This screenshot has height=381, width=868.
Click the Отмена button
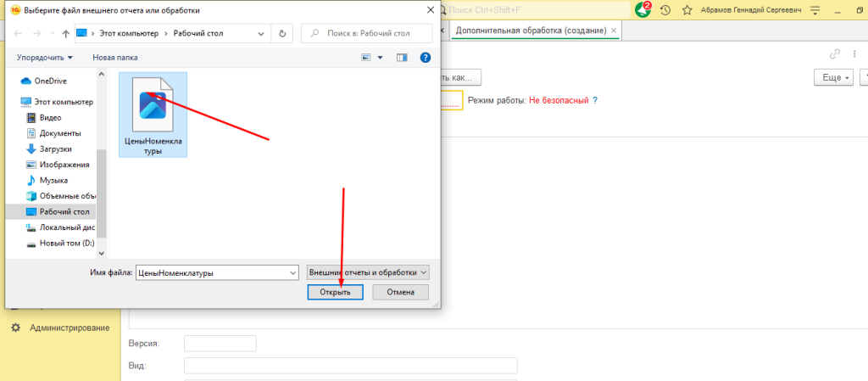coord(400,292)
